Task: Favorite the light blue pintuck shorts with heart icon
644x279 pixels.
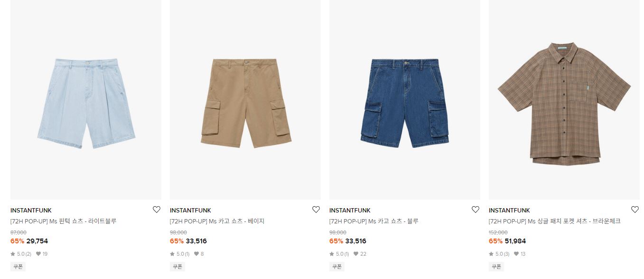Action: (157, 210)
